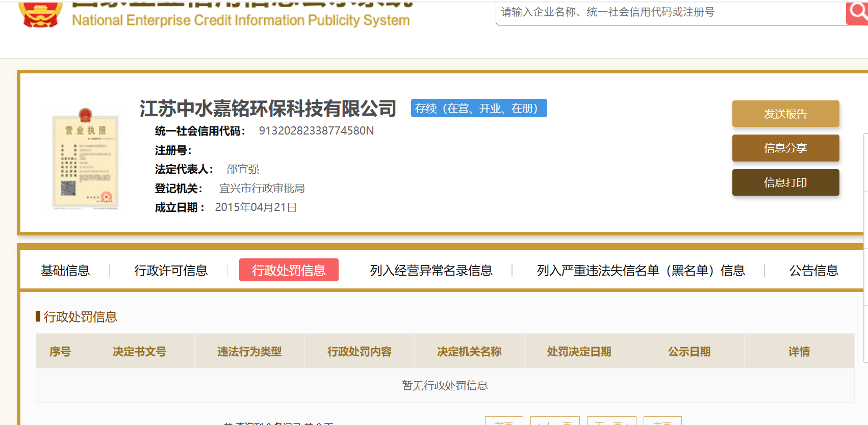Click the 登记机关 label
This screenshot has height=425, width=868.
(x=178, y=189)
